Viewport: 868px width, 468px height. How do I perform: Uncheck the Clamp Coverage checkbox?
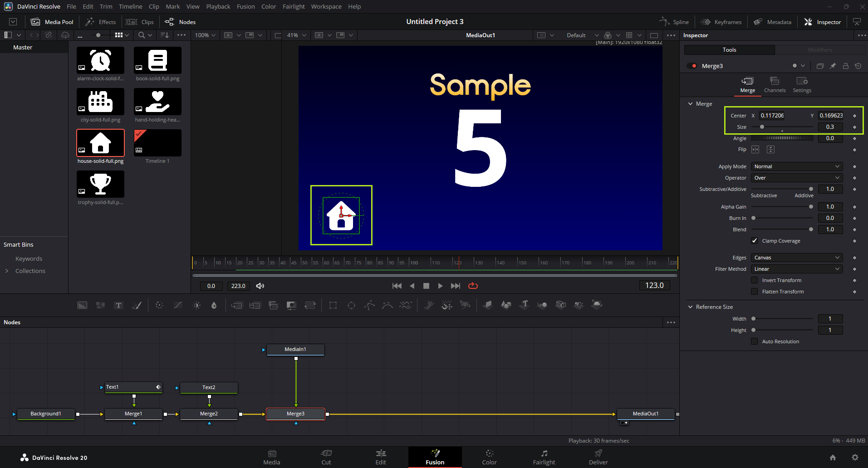pyautogui.click(x=754, y=241)
